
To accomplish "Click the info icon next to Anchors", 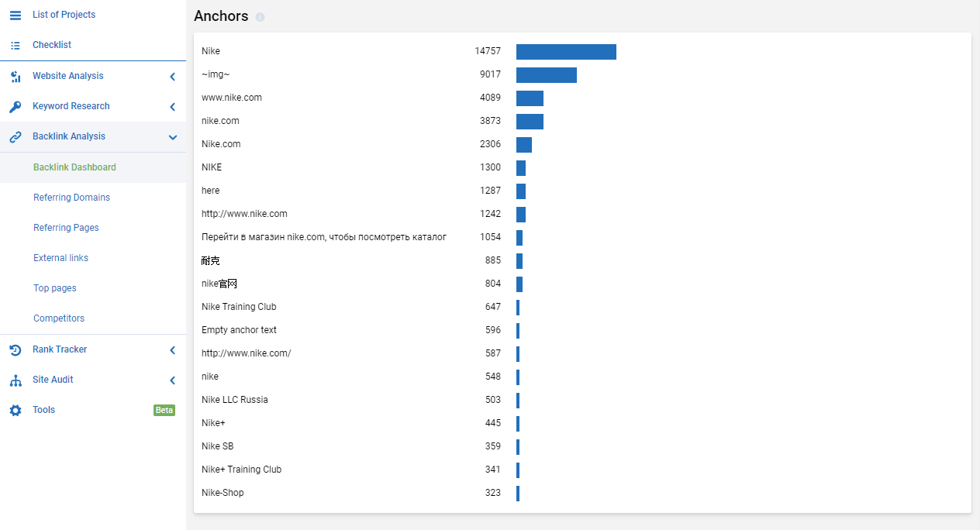I will 260,17.
